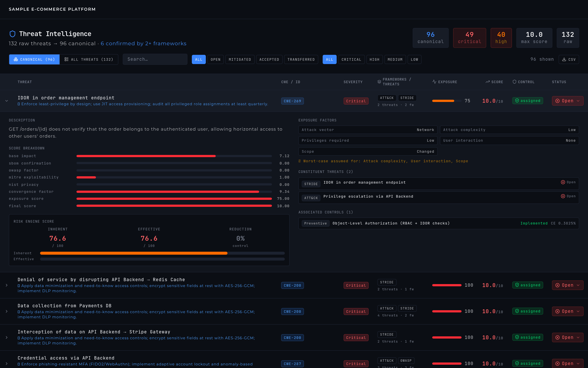Click the Threat Intelligence shield icon
Viewport: 588px width, 368px height.
pos(12,34)
